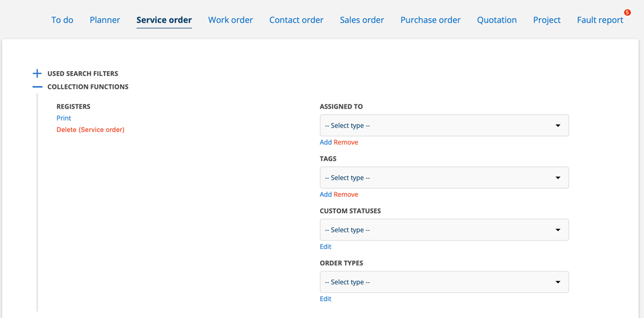Click Add under the Tags dropdown
Screen dimensions: 644x318
pyautogui.click(x=326, y=194)
